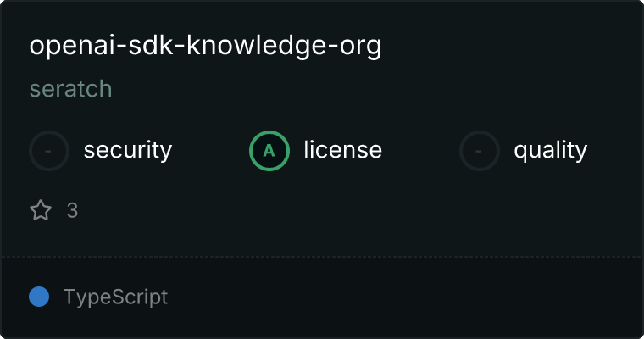Click the dash inside quality circle
Image resolution: width=644 pixels, height=339 pixels.
point(479,151)
